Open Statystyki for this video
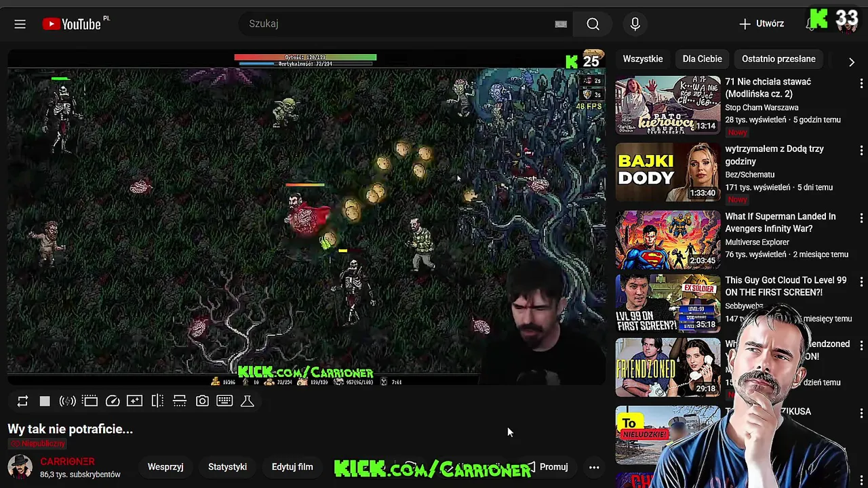868x488 pixels. [227, 467]
